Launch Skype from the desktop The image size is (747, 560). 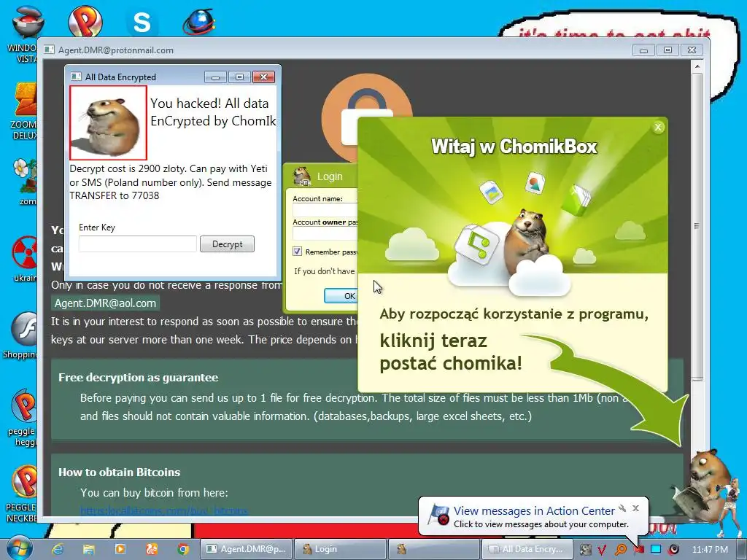142,22
